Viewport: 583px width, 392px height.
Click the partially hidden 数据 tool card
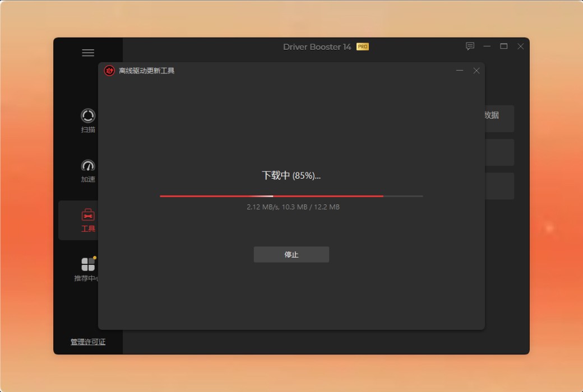pos(499,119)
